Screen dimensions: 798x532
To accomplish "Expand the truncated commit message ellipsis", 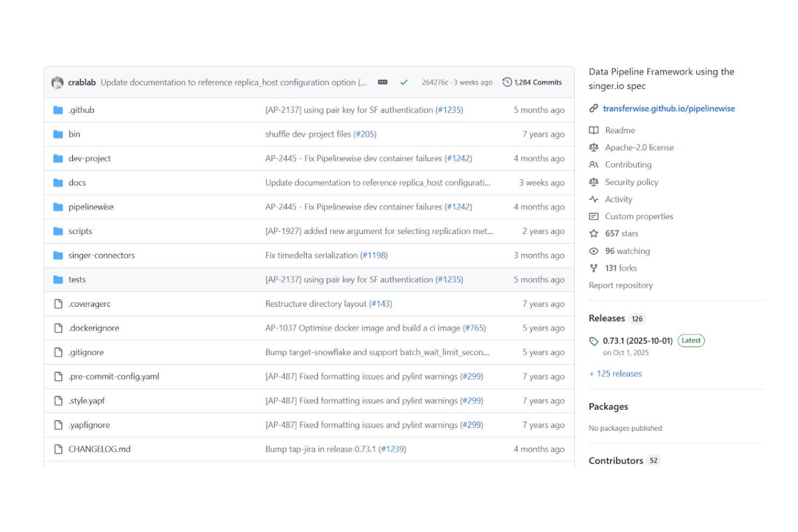I will (382, 82).
